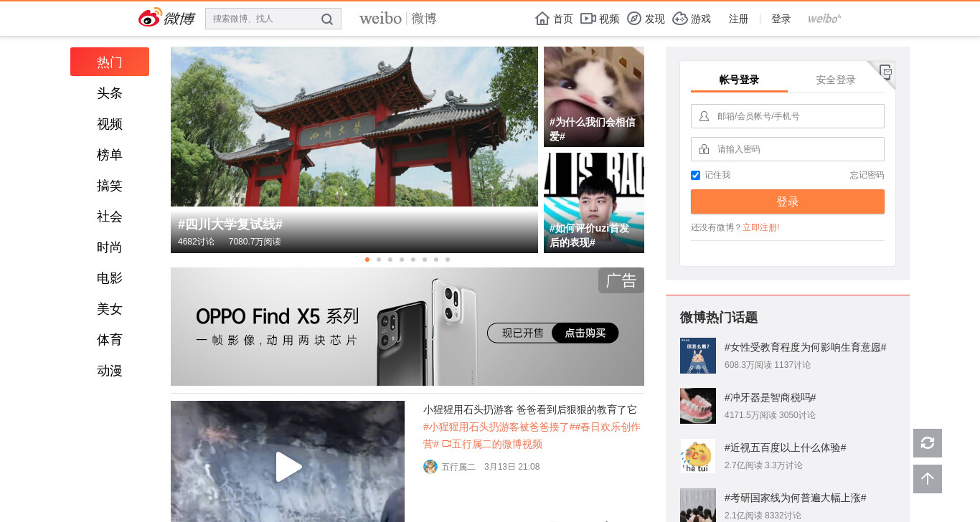Click post title 小猩猩用石头扔游客
The height and width of the screenshot is (522, 980).
click(530, 410)
